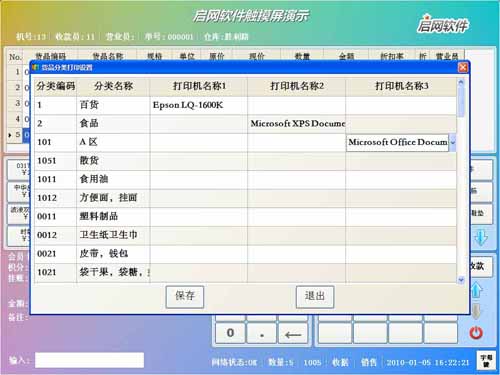Select the 塑料制品 category row
This screenshot has width=500, height=375.
coord(245,217)
